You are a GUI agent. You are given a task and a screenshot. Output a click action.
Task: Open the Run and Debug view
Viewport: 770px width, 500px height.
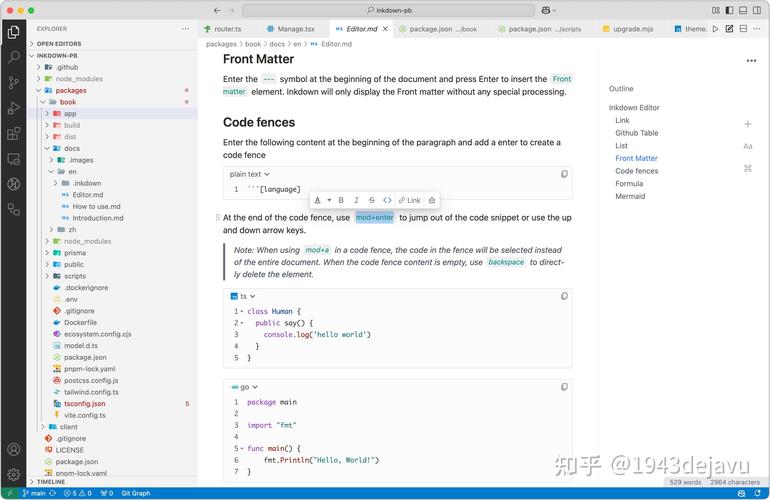[x=14, y=108]
